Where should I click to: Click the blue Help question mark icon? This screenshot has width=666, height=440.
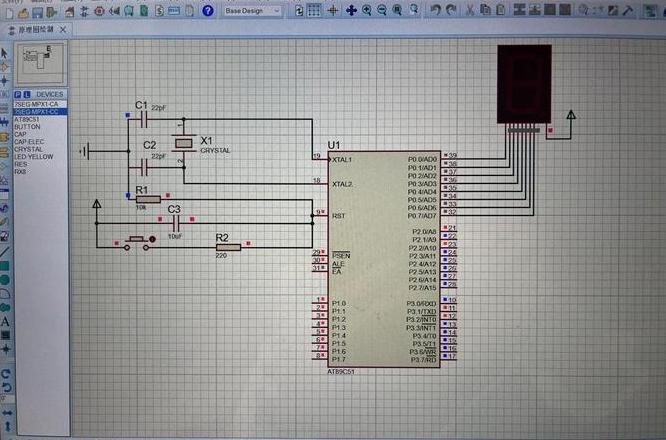[x=208, y=11]
